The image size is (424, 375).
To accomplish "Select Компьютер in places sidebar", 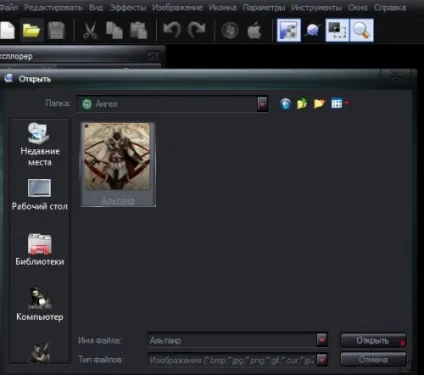I will coord(40,304).
